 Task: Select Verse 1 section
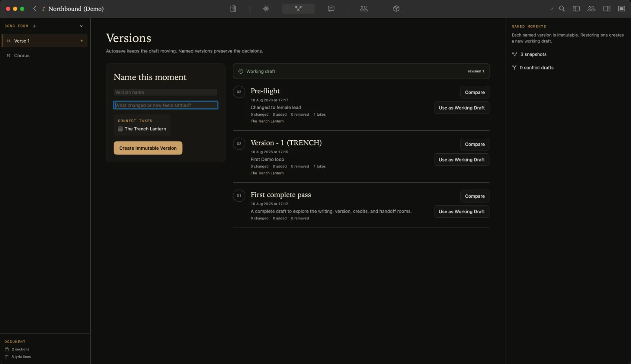point(45,41)
